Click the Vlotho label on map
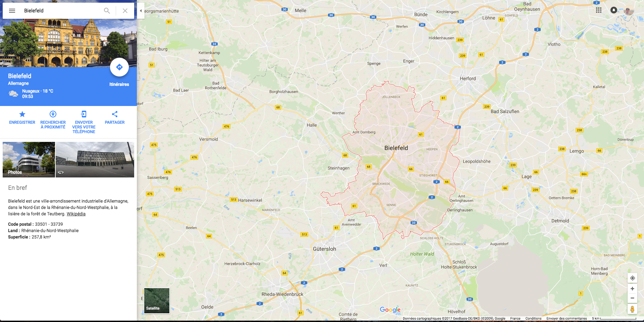644x322 pixels. tap(554, 44)
